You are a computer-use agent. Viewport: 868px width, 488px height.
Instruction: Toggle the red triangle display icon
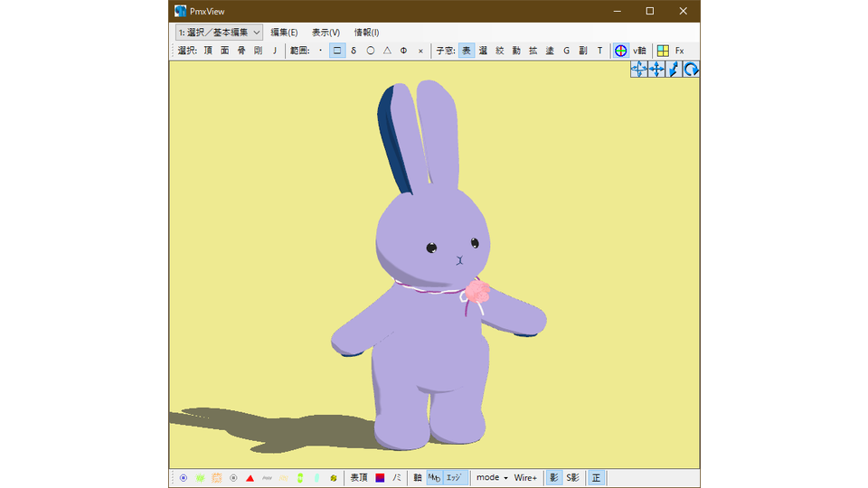[x=250, y=478]
